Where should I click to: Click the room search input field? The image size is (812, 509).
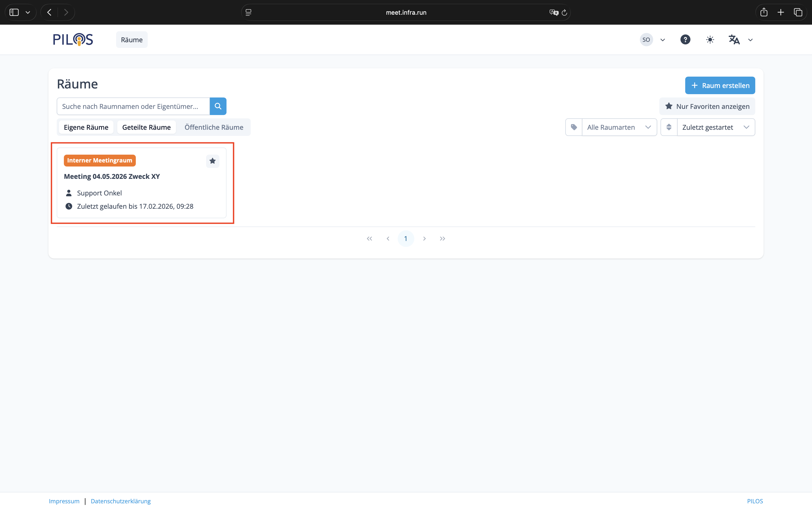click(133, 106)
